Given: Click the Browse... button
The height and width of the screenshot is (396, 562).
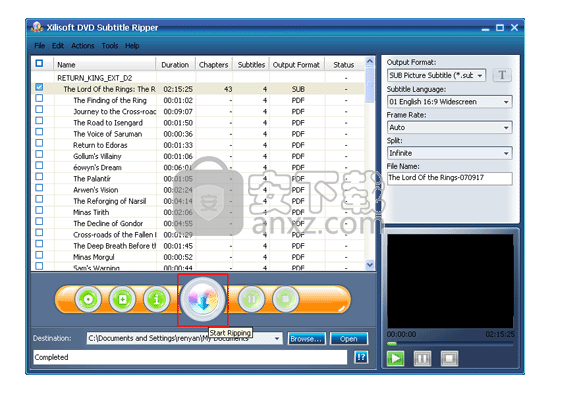Looking at the screenshot, I should (x=306, y=339).
